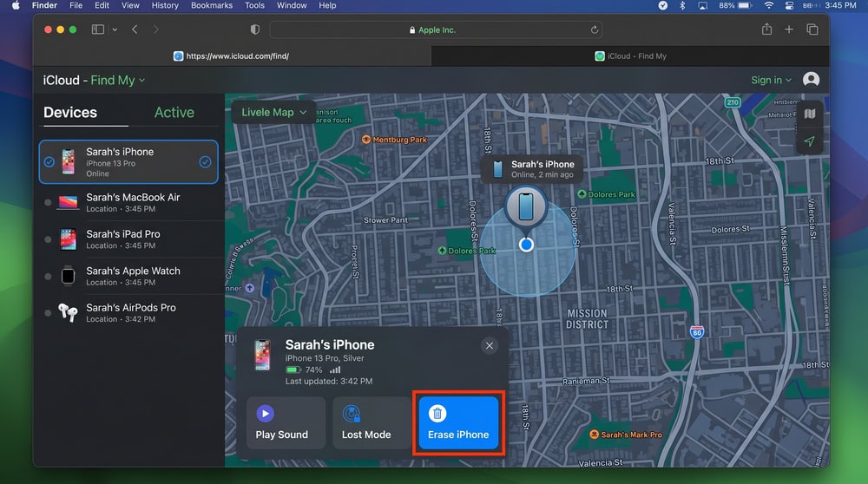
Task: Click the play icon in Play Sound
Action: click(265, 413)
